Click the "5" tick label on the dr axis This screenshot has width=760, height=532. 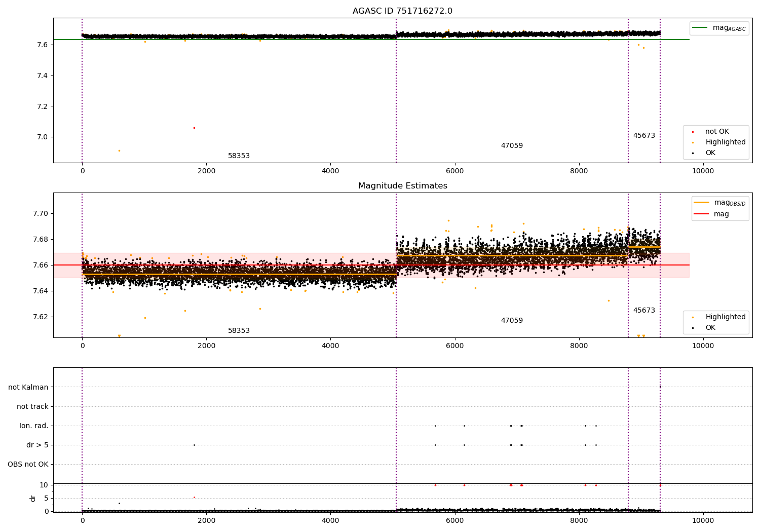pos(46,499)
